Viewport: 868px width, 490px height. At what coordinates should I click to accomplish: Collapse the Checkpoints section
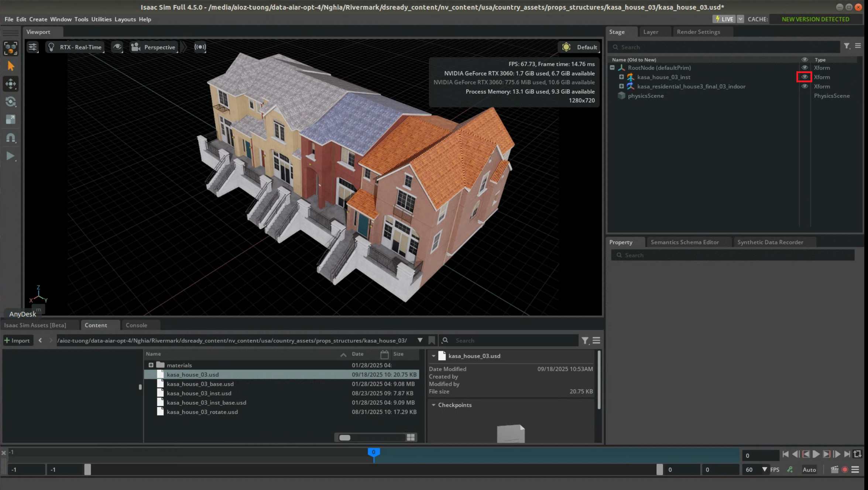pyautogui.click(x=433, y=405)
